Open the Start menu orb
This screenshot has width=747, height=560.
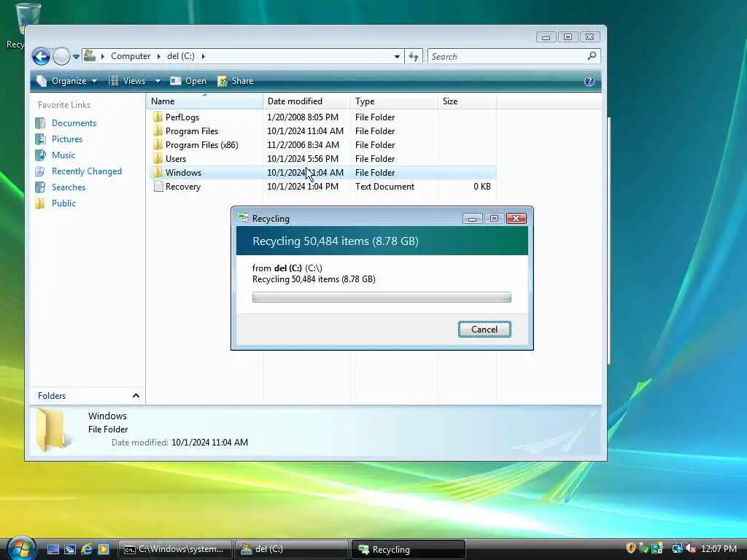21,548
